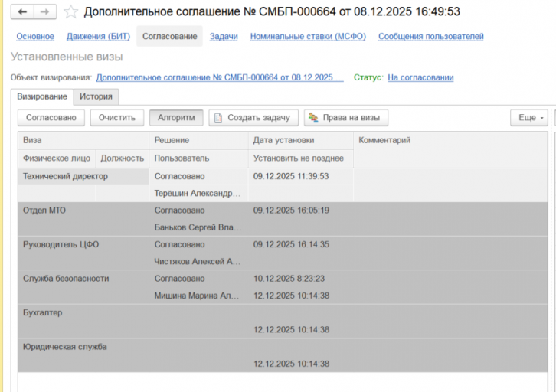Image resolution: width=556 pixels, height=392 pixels.
Task: Click the Должность column header
Action: coord(122,158)
